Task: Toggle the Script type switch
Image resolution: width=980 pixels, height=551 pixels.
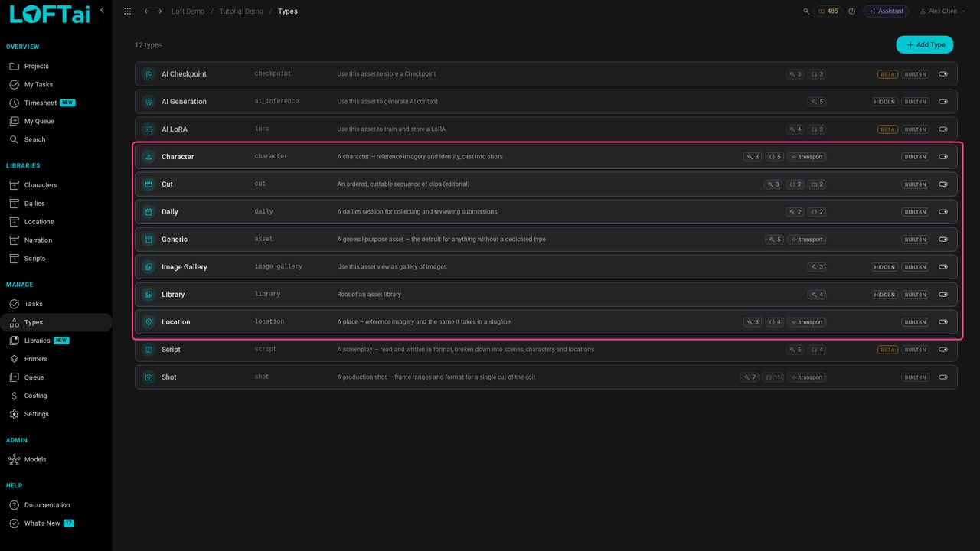Action: point(943,350)
